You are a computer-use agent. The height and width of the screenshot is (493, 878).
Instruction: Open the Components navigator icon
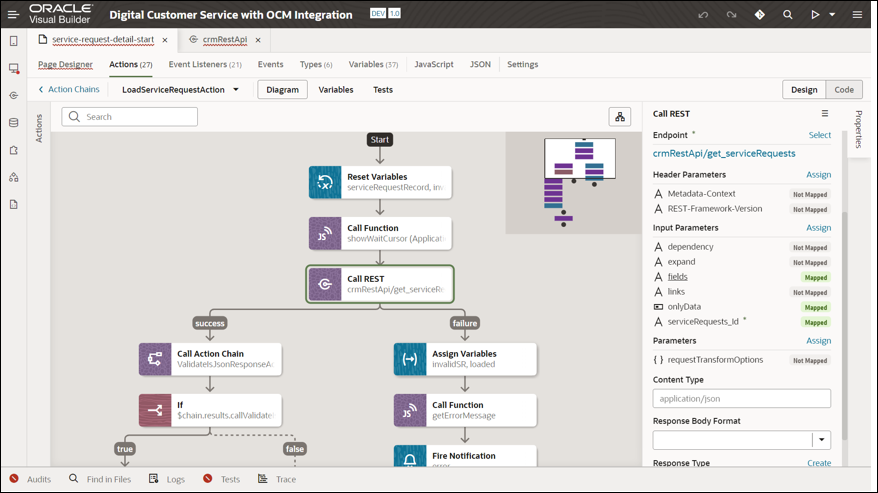point(14,177)
